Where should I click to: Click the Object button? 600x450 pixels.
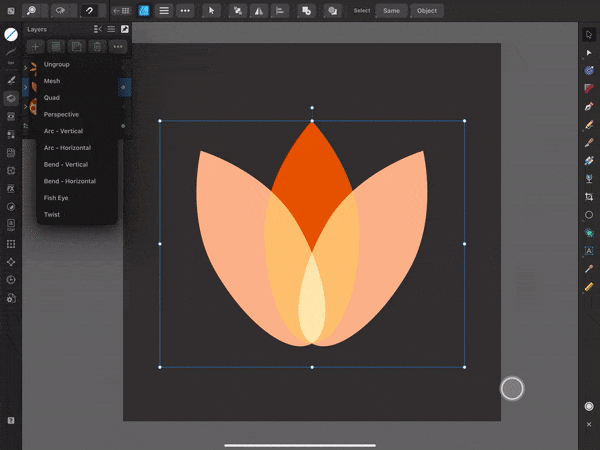point(427,11)
